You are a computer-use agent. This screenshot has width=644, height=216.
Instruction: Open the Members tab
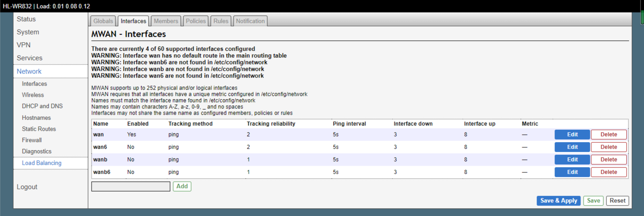click(x=166, y=21)
